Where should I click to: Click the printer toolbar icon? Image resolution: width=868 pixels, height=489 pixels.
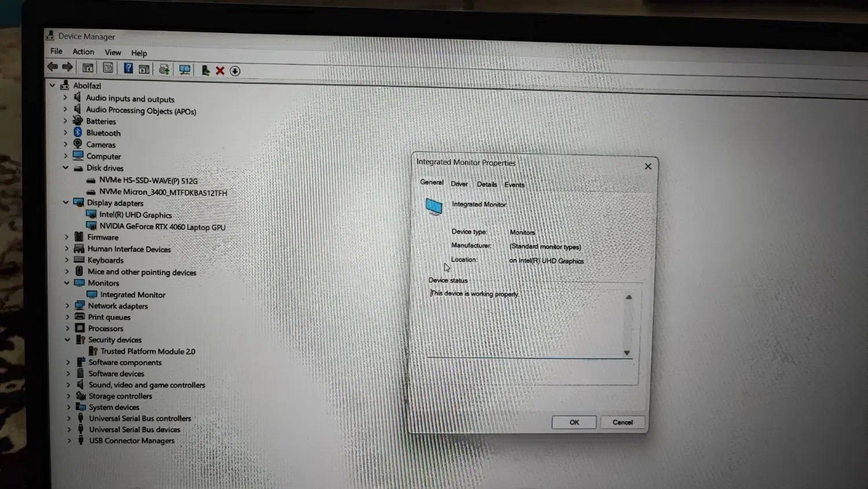[164, 69]
